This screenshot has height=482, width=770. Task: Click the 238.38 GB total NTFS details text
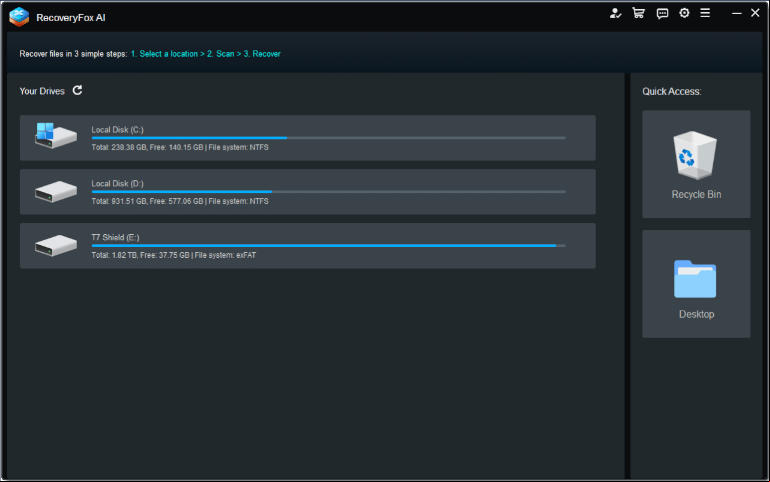coord(180,147)
